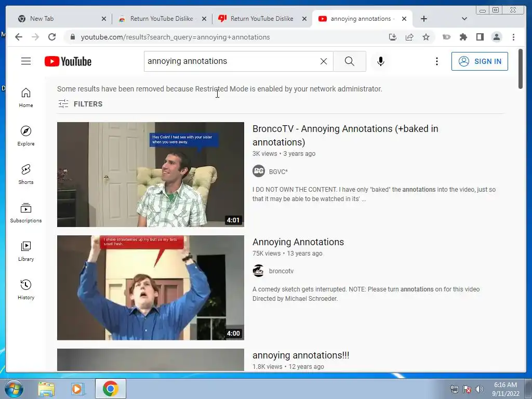Open Chrome three-dot menu

point(513,37)
